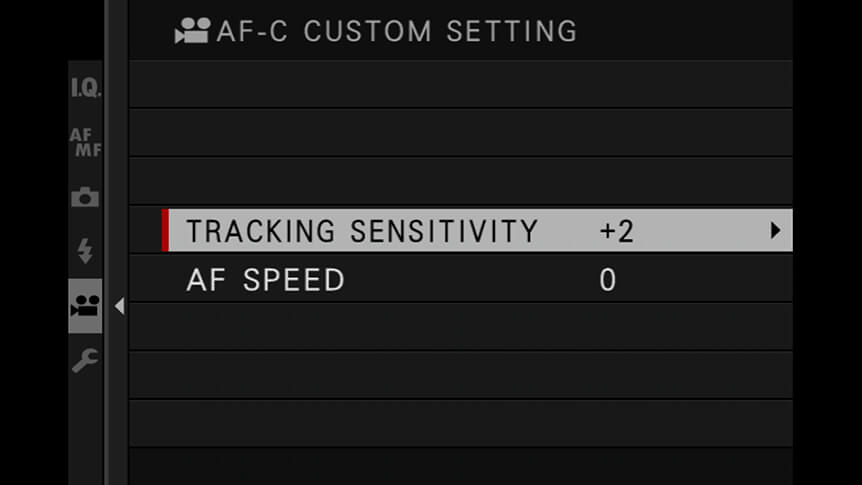862x485 pixels.
Task: Click the vertical divider bar beside the sidebar
Action: tap(116, 242)
